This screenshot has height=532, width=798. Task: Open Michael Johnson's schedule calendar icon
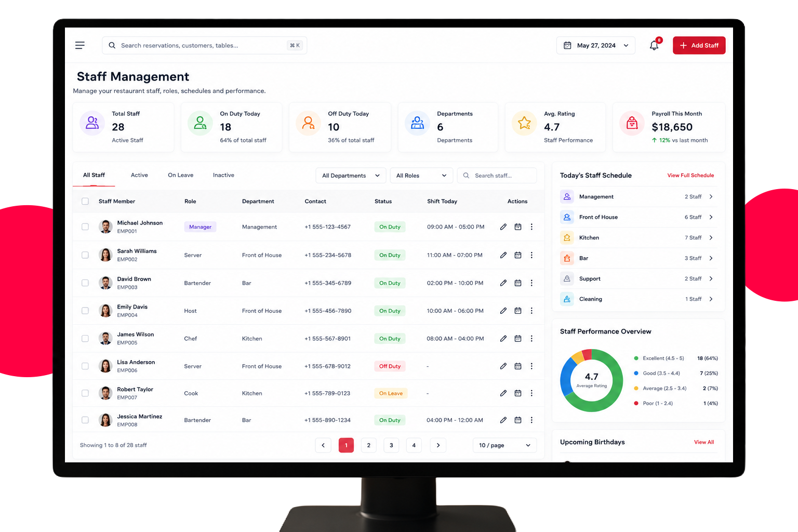[518, 227]
